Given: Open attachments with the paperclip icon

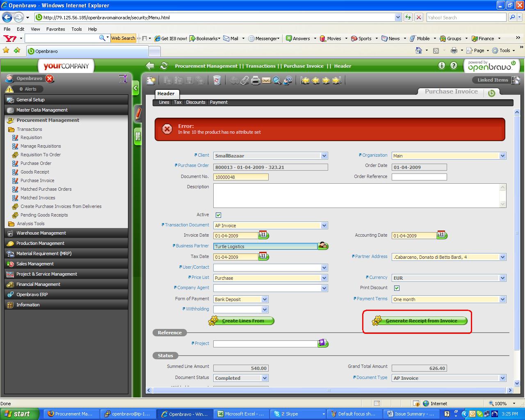Looking at the screenshot, I should click(x=244, y=80).
